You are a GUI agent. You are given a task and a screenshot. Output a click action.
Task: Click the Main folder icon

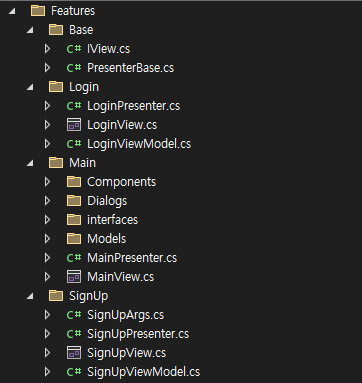tap(56, 163)
